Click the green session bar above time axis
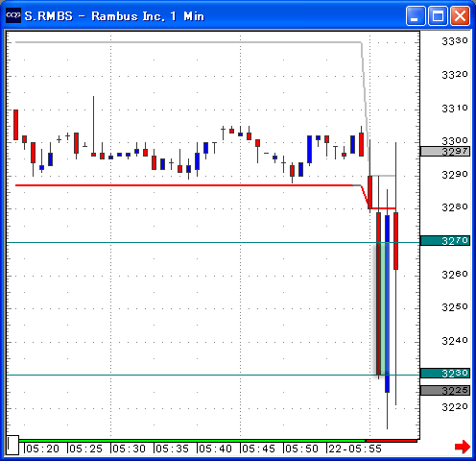Screen dimensions: 476x461 (x=192, y=441)
